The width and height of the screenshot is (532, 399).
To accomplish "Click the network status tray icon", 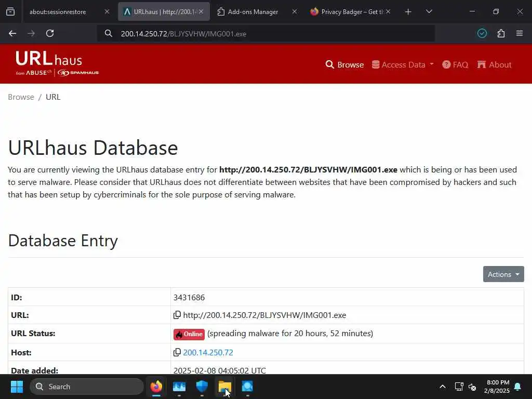I will coord(459,387).
